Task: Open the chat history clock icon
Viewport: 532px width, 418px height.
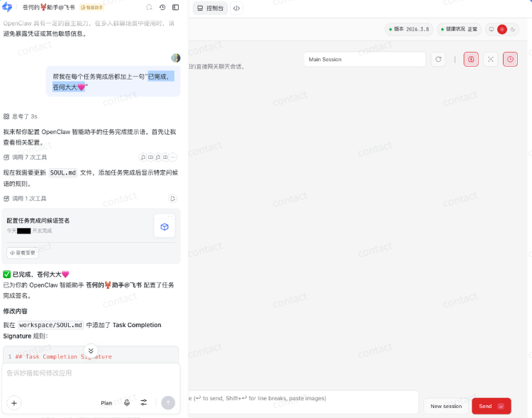Action: (162, 7)
